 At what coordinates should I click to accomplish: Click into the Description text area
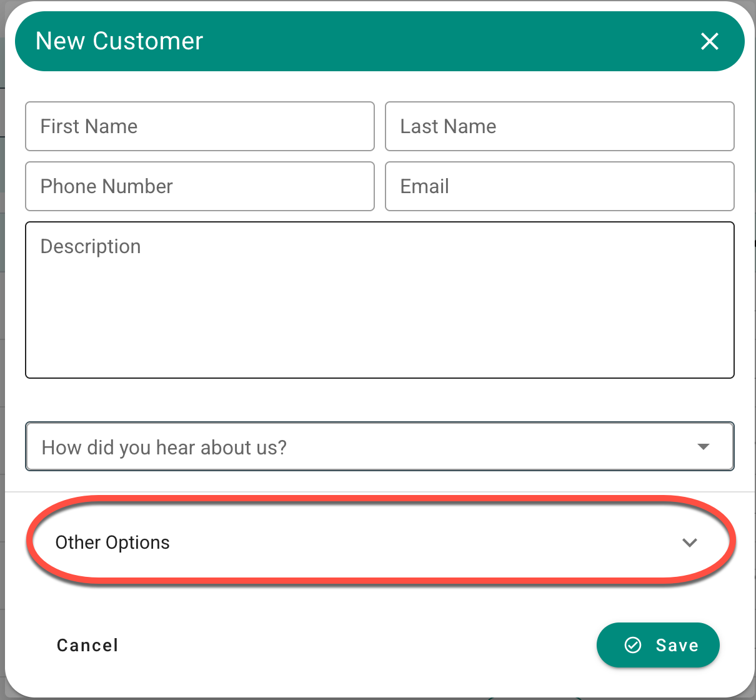pyautogui.click(x=380, y=300)
